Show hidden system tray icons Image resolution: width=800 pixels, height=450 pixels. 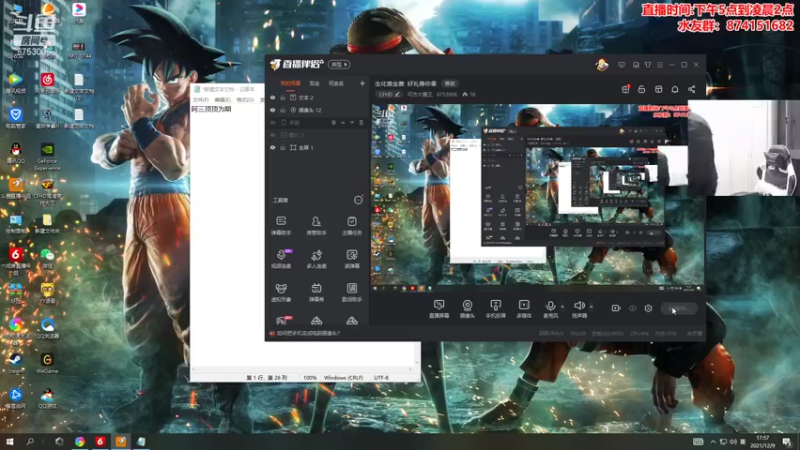click(x=713, y=441)
